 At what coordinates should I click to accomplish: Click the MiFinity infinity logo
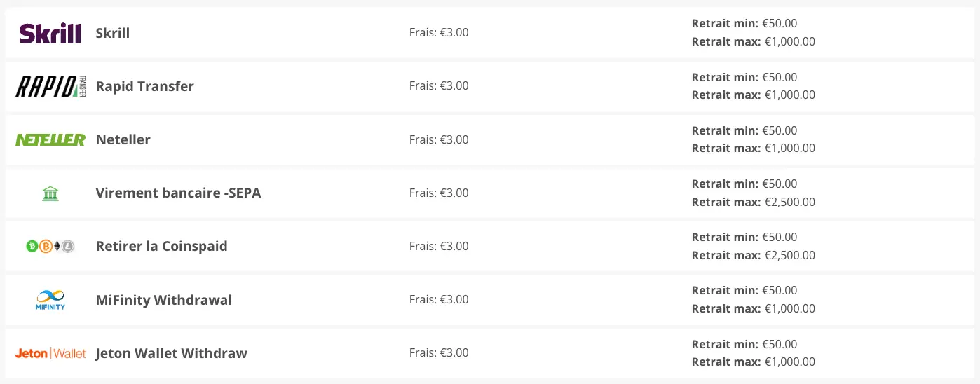[50, 300]
